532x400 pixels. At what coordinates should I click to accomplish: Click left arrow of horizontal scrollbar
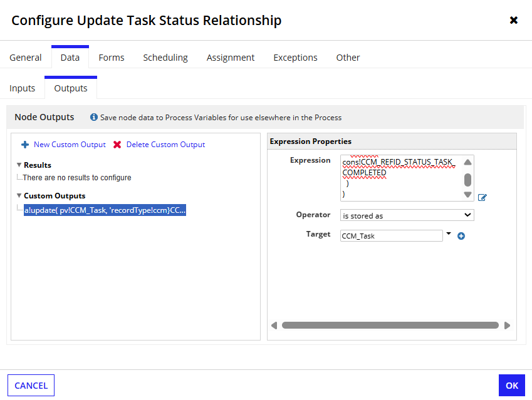click(274, 326)
